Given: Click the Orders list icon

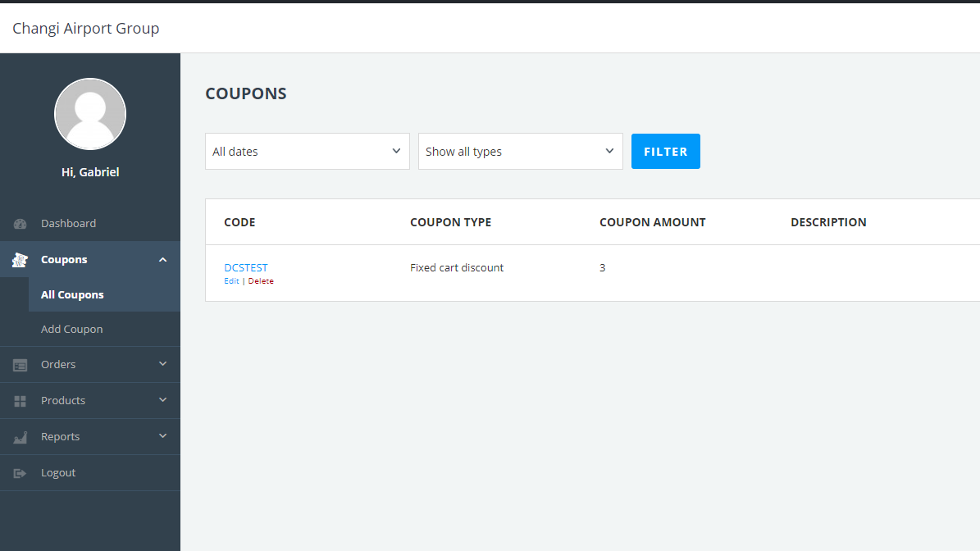Looking at the screenshot, I should tap(20, 365).
